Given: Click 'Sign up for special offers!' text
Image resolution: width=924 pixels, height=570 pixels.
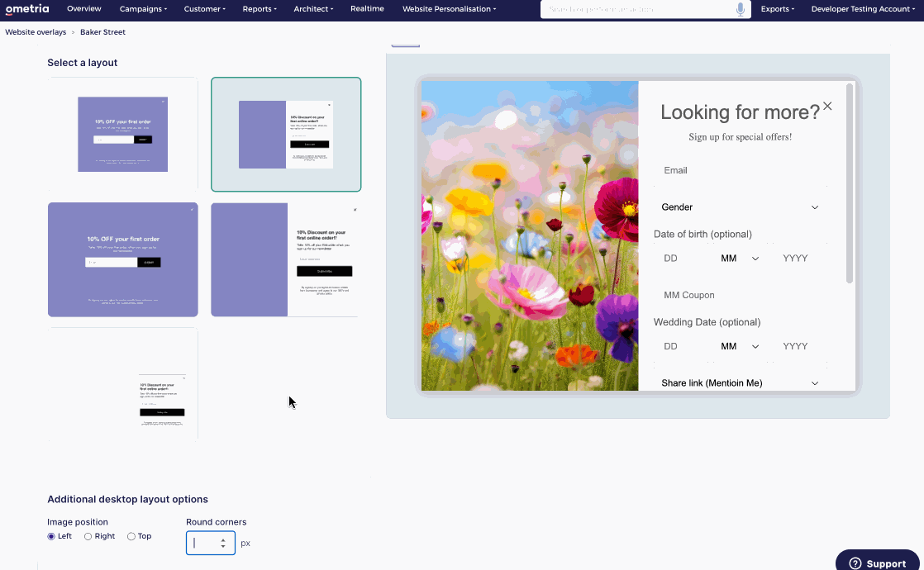Looking at the screenshot, I should point(741,137).
